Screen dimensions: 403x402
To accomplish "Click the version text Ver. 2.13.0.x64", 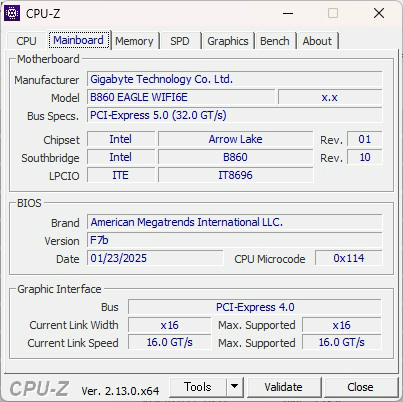I will 120,391.
